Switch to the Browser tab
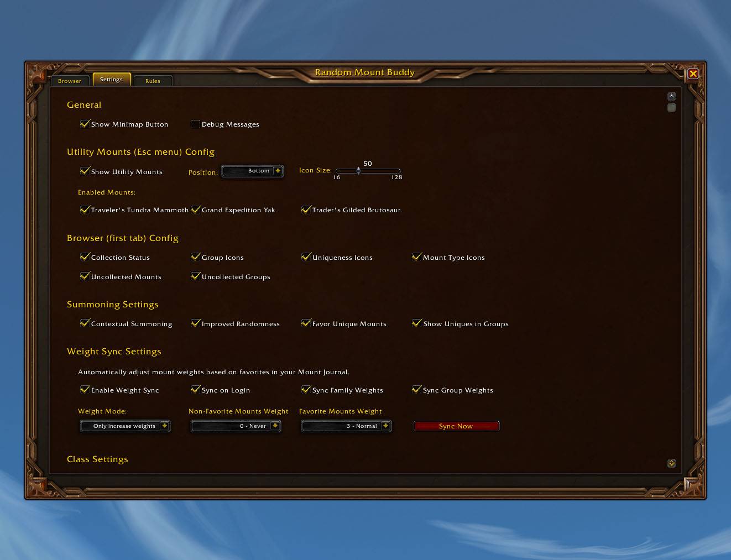Viewport: 731px width, 560px height. tap(70, 81)
